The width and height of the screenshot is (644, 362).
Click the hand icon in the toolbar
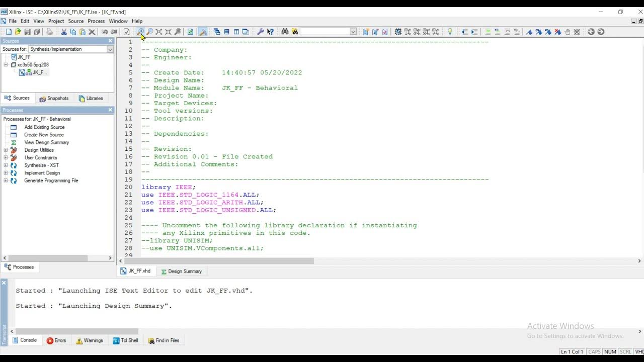pyautogui.click(x=568, y=32)
